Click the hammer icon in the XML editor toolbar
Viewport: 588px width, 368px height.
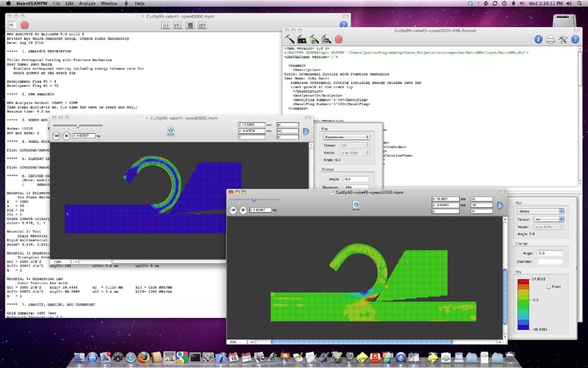click(x=289, y=39)
